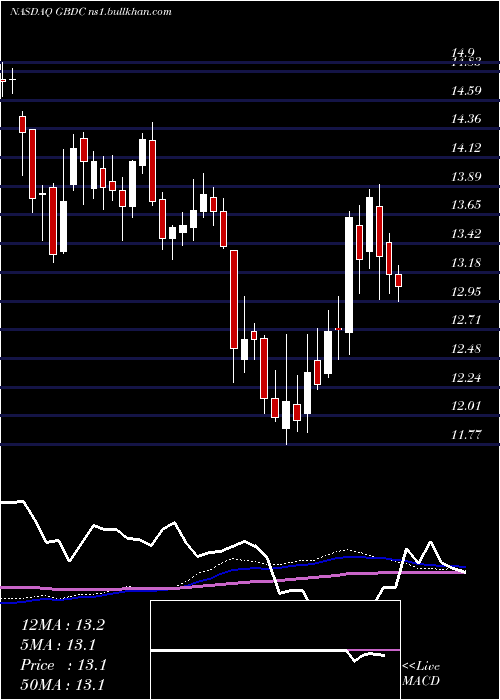Click the 12MA : 13.2 readout
The height and width of the screenshot is (700, 500).
pos(63,625)
